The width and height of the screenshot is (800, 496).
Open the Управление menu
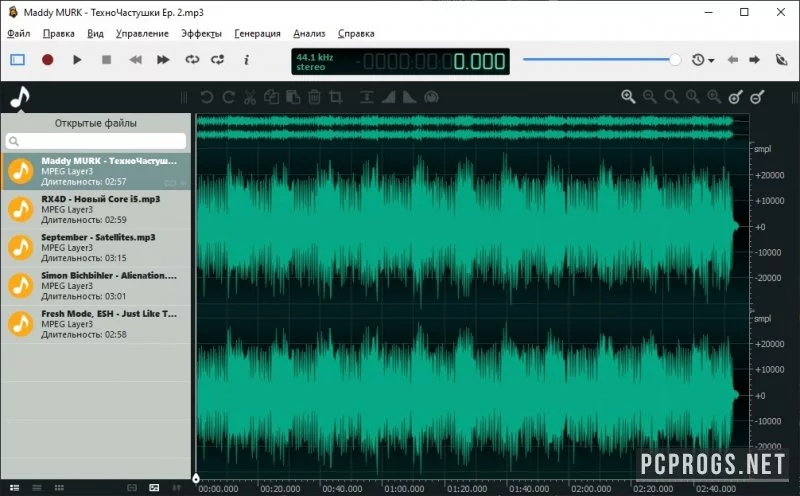(142, 33)
